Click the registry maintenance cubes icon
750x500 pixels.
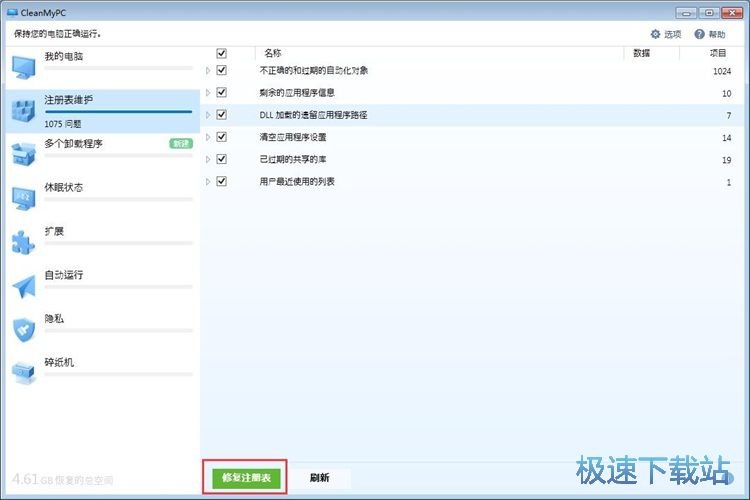(x=23, y=111)
